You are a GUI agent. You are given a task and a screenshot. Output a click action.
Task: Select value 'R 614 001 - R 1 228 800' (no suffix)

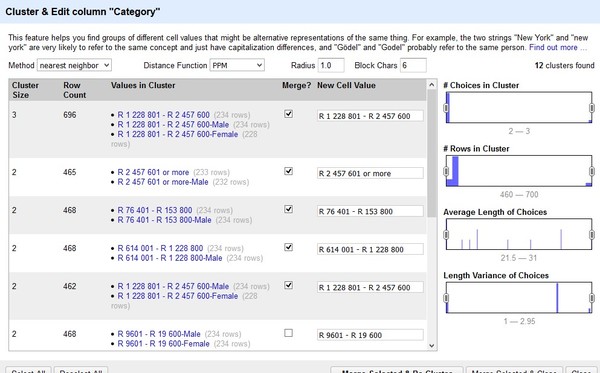tap(160, 248)
